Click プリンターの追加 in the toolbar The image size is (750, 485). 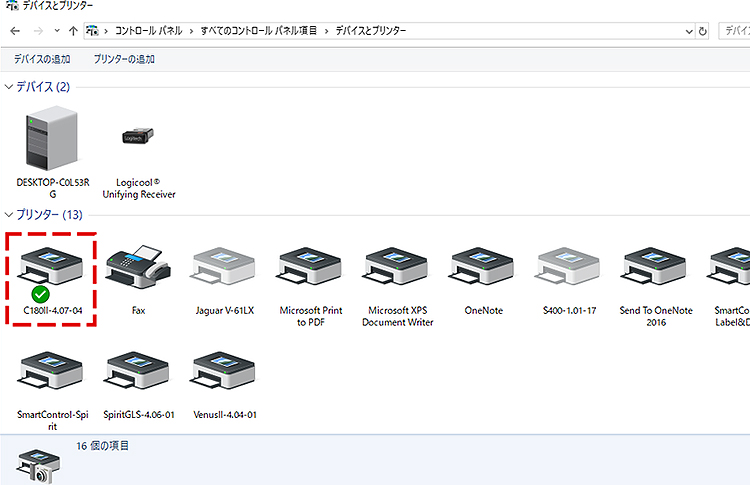pyautogui.click(x=124, y=59)
